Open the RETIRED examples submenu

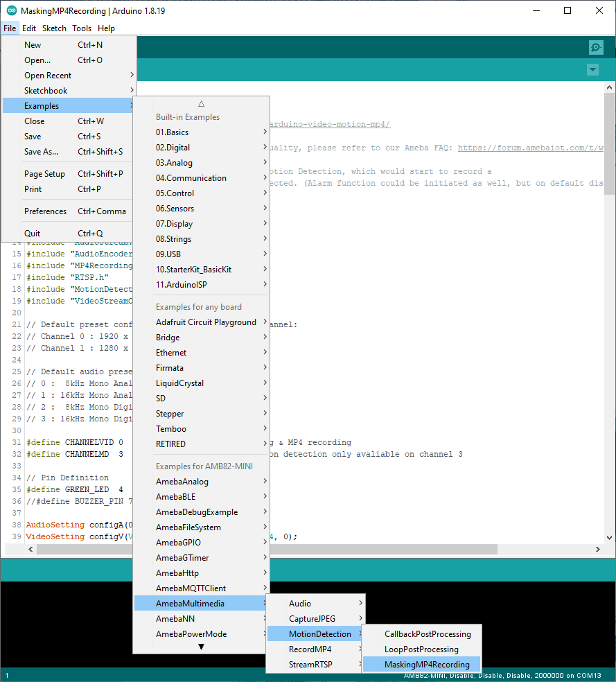tap(201, 444)
